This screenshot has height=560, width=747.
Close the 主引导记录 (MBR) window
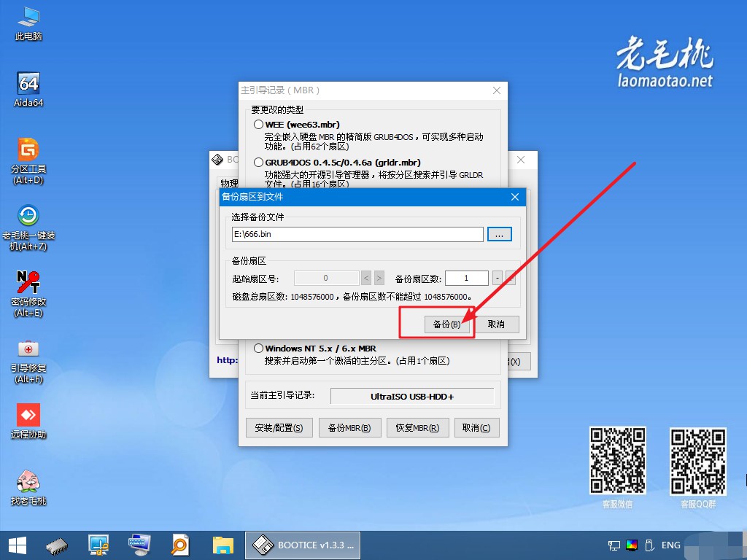[496, 90]
